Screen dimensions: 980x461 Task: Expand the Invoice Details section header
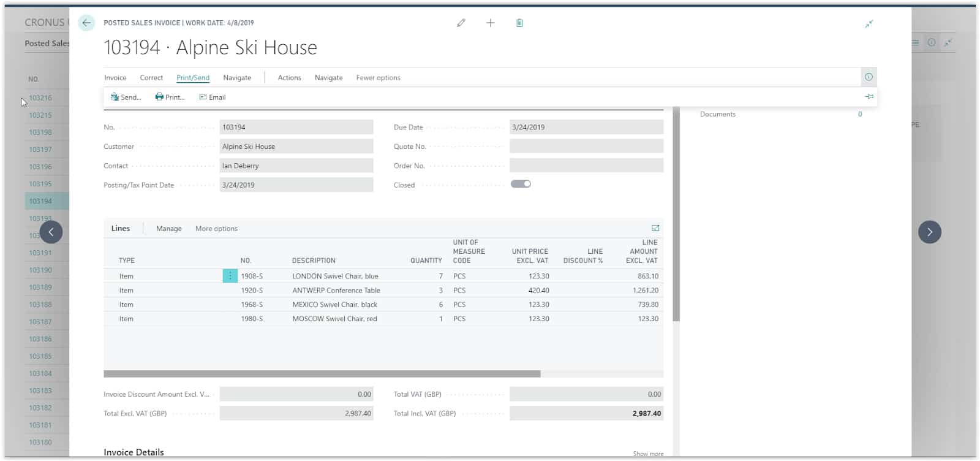pos(134,452)
